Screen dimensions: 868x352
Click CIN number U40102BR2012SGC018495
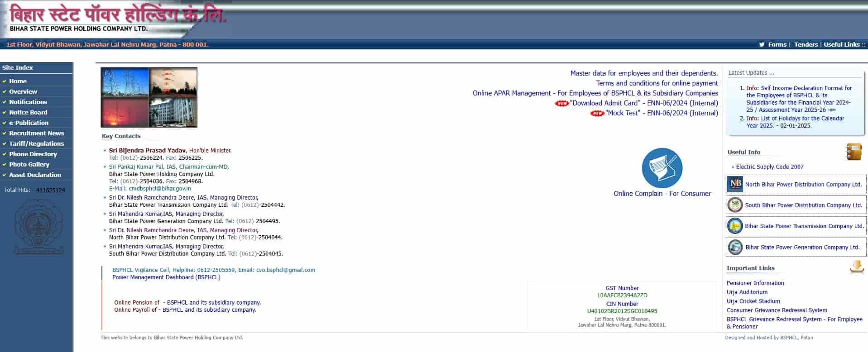click(622, 311)
